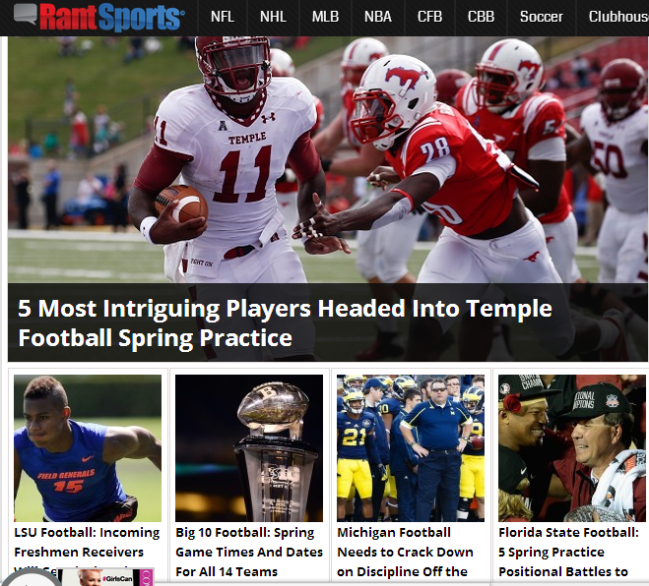The image size is (649, 586).
Task: Click the Temple player hero image
Action: [328, 160]
